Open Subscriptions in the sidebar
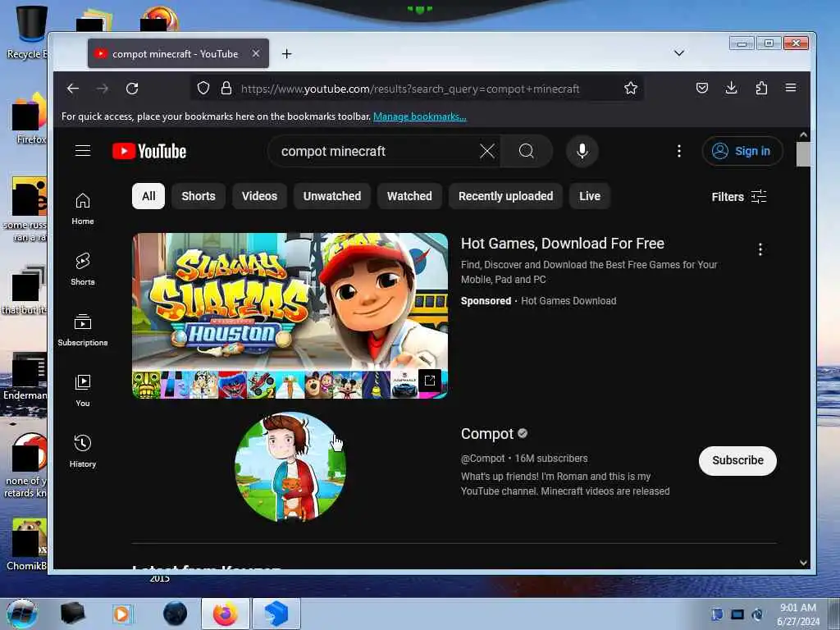This screenshot has height=630, width=840. tap(83, 330)
